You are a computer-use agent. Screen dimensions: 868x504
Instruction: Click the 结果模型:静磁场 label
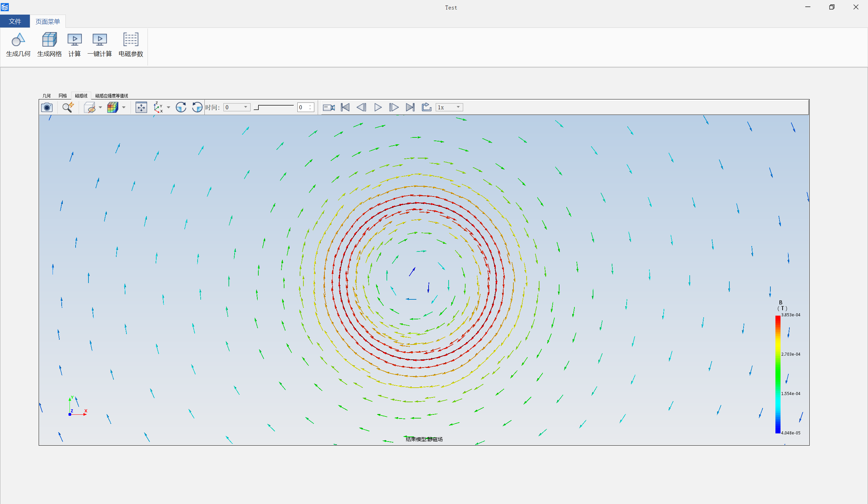coord(424,439)
